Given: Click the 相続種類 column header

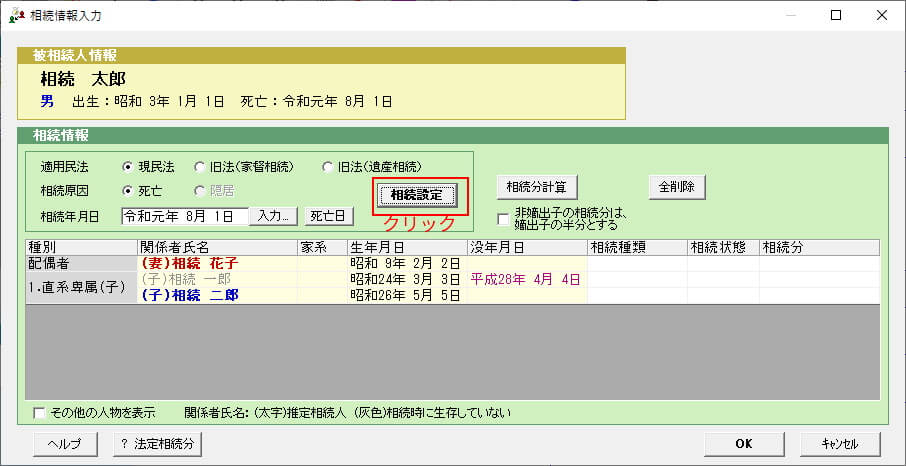Looking at the screenshot, I should pyautogui.click(x=637, y=247).
